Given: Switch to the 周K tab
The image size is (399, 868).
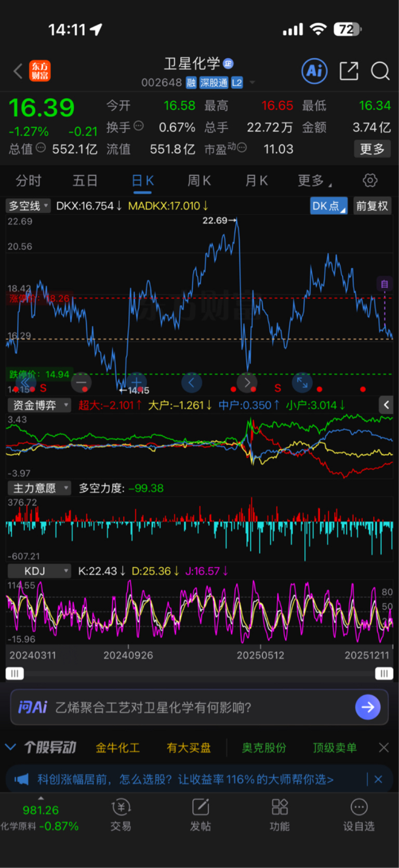Looking at the screenshot, I should 199,181.
